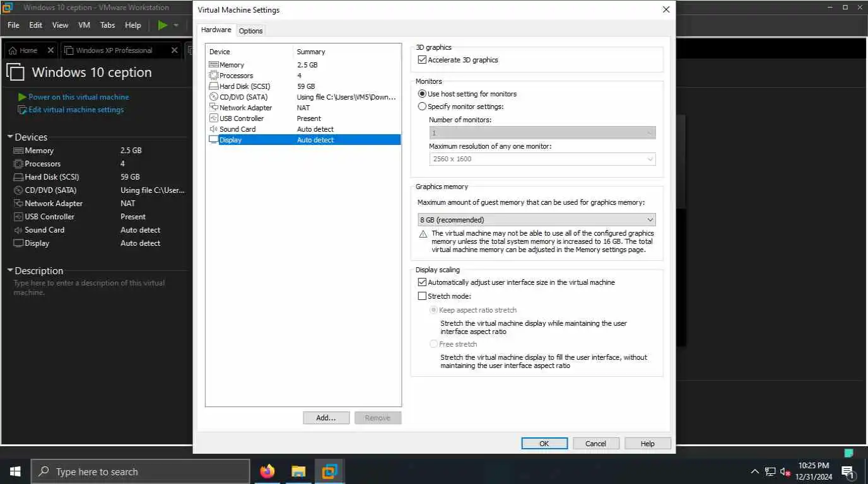
Task: Click the OK button
Action: (544, 444)
